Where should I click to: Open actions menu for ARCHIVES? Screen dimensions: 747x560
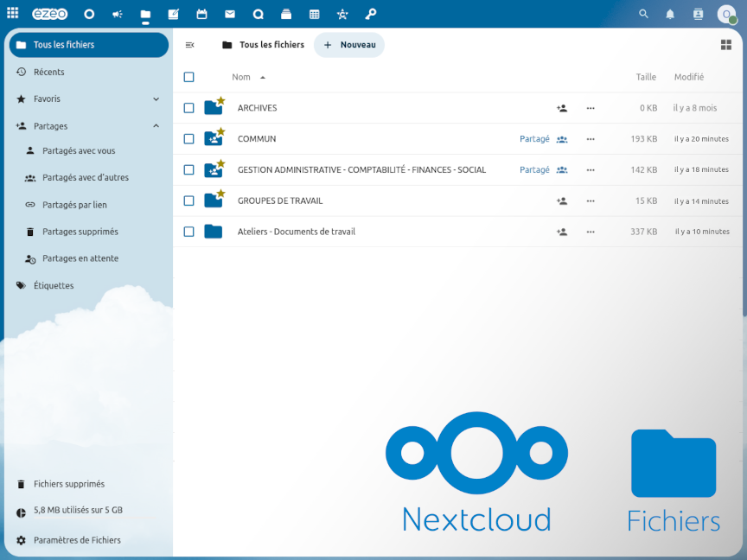(591, 108)
